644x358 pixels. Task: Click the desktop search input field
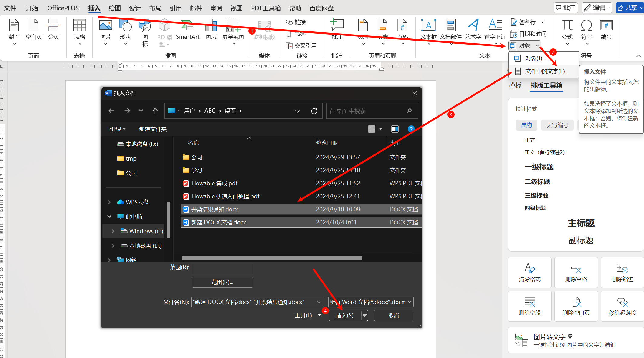point(367,111)
